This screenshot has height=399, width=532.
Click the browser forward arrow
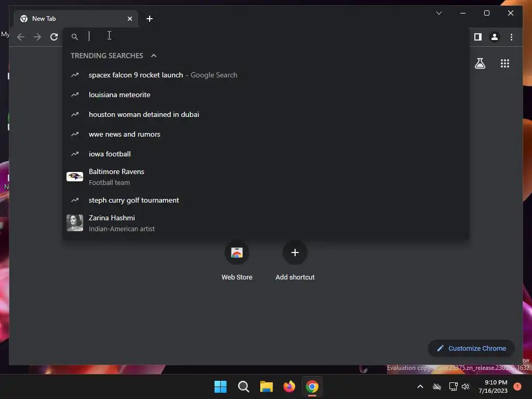point(37,37)
